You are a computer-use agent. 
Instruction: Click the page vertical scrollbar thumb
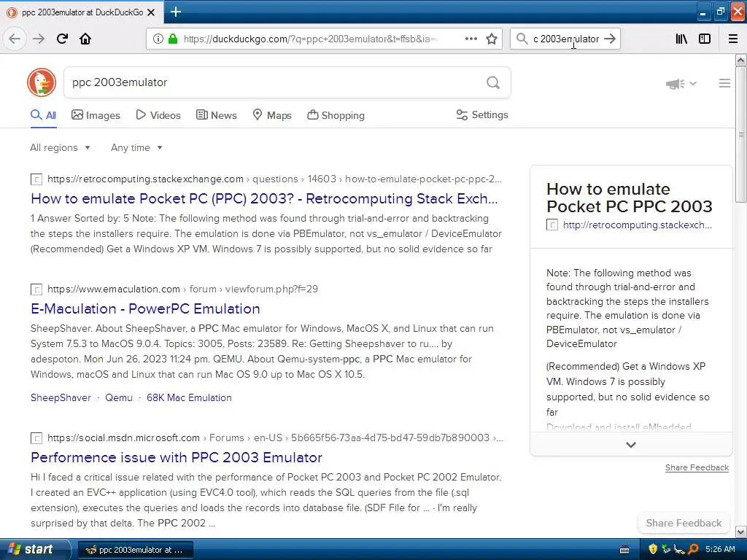pos(741,134)
